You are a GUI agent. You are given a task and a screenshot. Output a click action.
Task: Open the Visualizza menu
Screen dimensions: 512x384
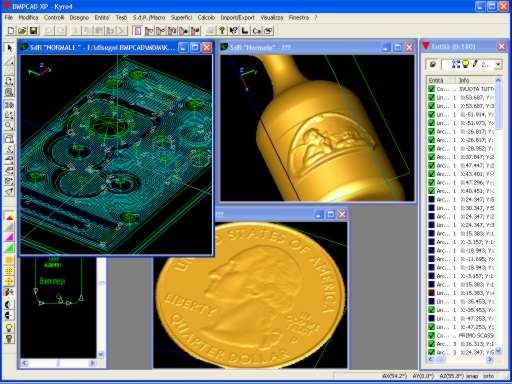point(272,17)
